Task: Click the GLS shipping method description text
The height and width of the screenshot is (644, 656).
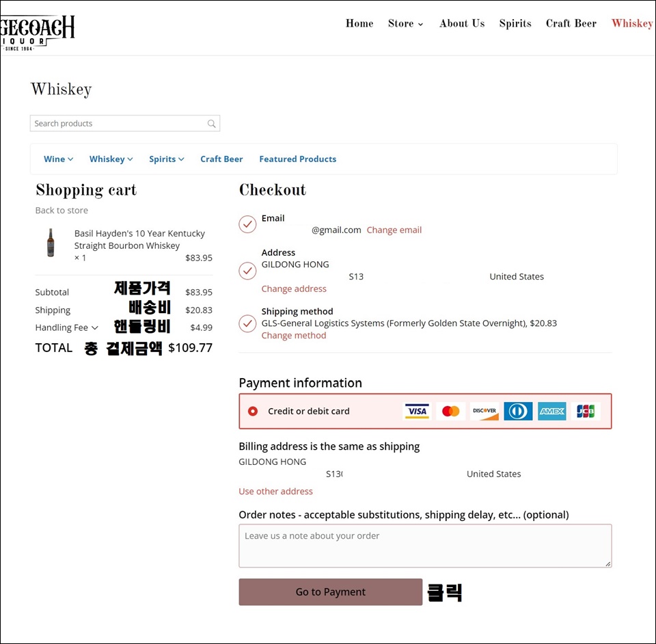Action: coord(409,323)
